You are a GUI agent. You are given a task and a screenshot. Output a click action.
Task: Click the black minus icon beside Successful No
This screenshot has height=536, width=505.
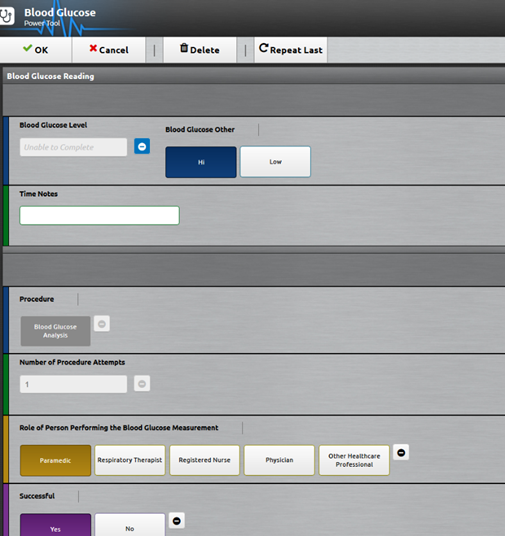176,521
